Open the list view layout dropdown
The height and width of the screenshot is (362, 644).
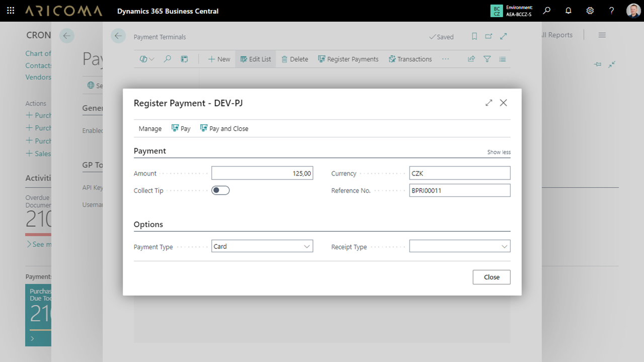click(147, 59)
